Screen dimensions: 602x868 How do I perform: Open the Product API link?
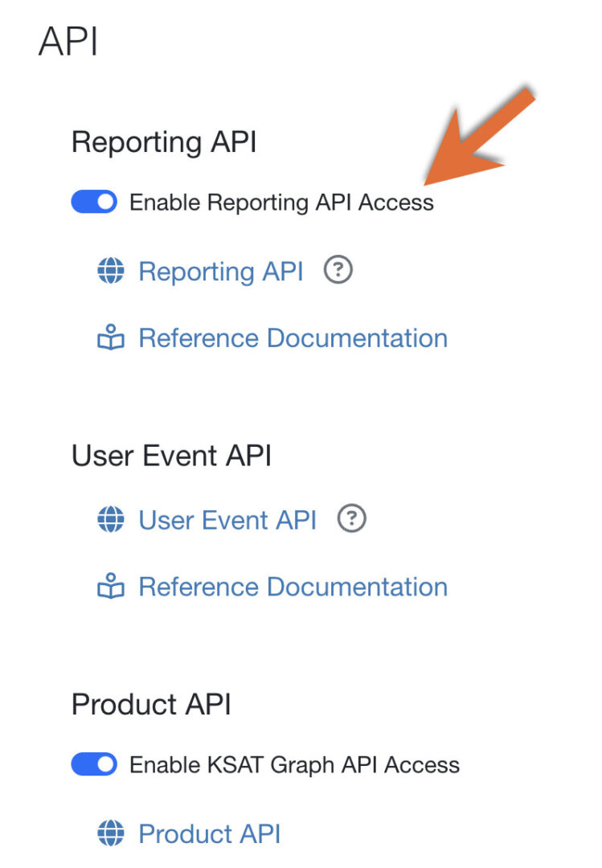click(210, 834)
